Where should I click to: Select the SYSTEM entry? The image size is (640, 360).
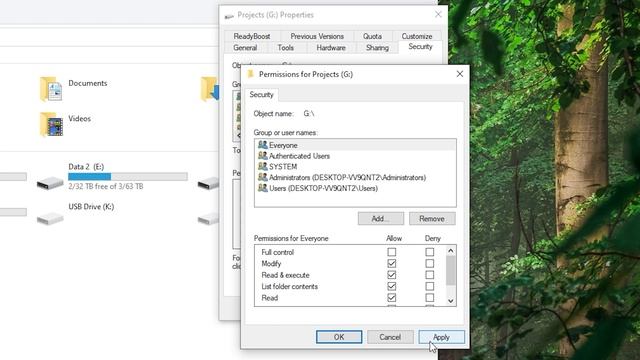coord(355,166)
